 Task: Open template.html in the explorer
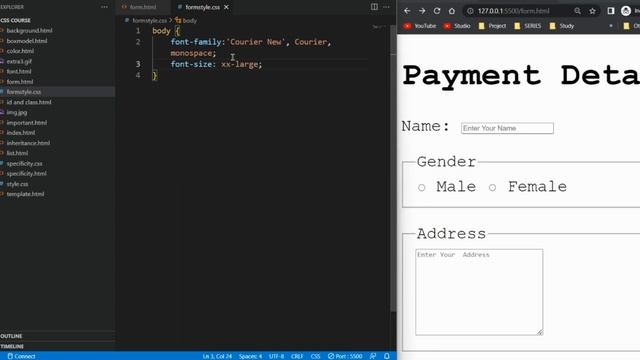(x=25, y=194)
